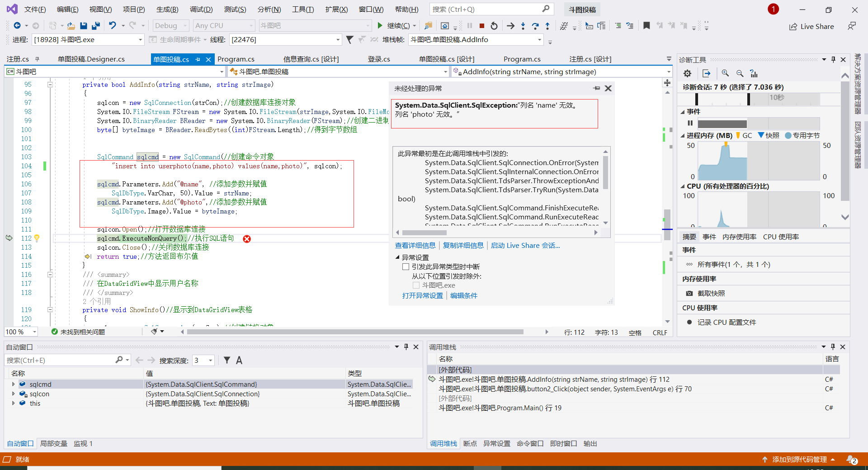Collapse the 事件 section in diagnostics
Viewport: 868px width, 470px height.
683,112
